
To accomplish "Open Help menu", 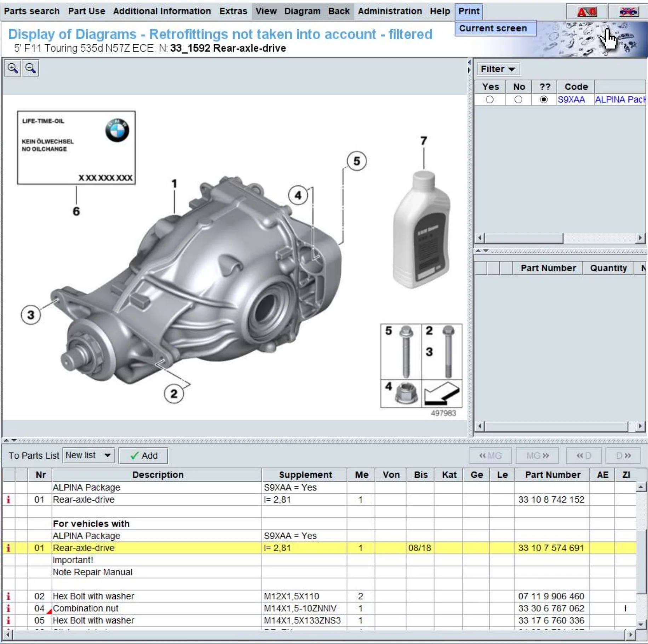I will coord(440,11).
